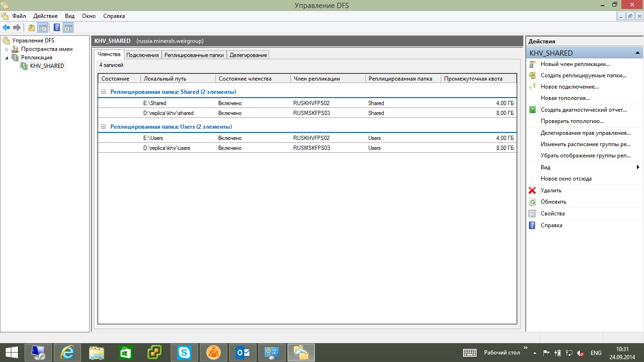Open Skype from the taskbar
Screen dimensions: 644x362
pyautogui.click(x=184, y=353)
